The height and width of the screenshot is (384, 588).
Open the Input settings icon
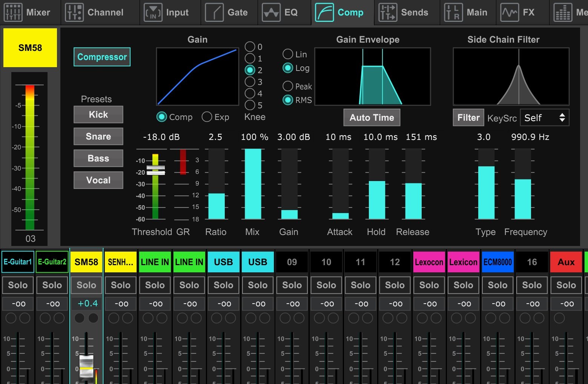[x=153, y=12]
